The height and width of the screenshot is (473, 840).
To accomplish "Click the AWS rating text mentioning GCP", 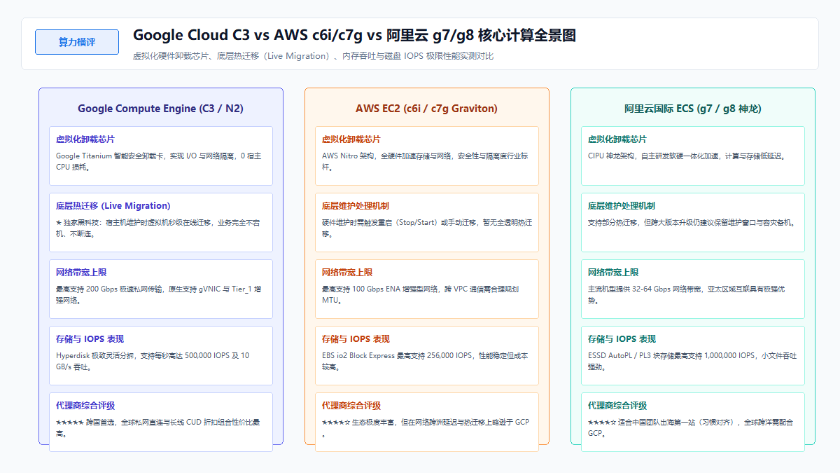I will [425, 427].
